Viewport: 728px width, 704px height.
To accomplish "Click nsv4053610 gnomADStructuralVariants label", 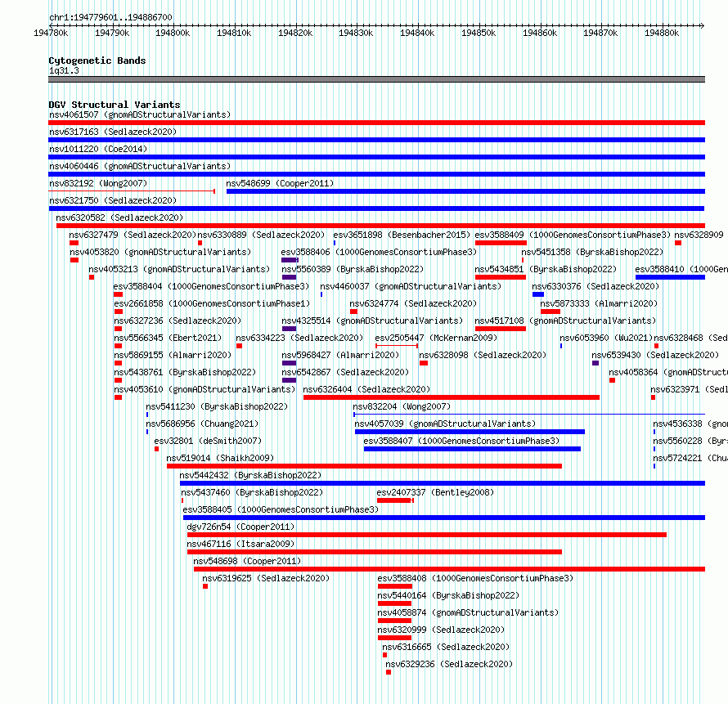I will [204, 389].
